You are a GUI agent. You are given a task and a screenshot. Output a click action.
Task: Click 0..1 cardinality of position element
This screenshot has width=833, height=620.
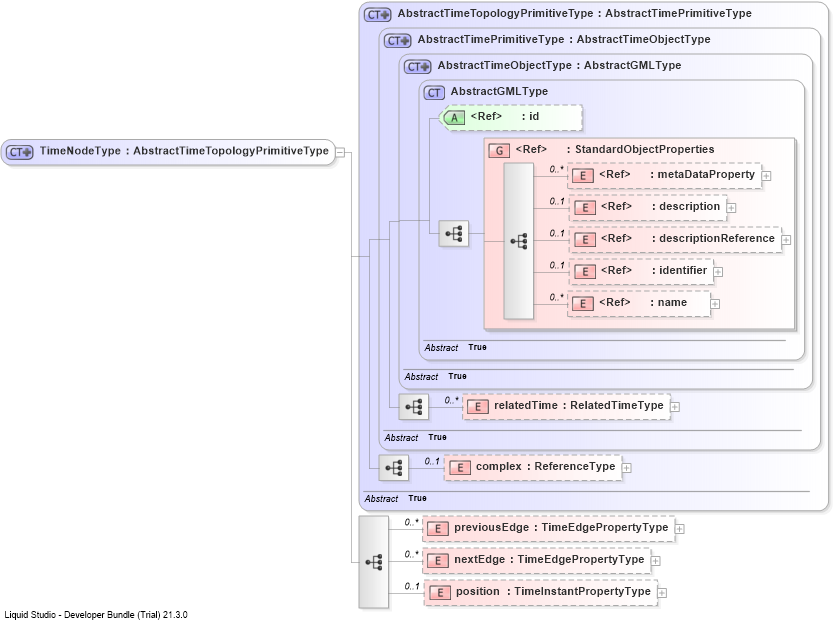(411, 586)
